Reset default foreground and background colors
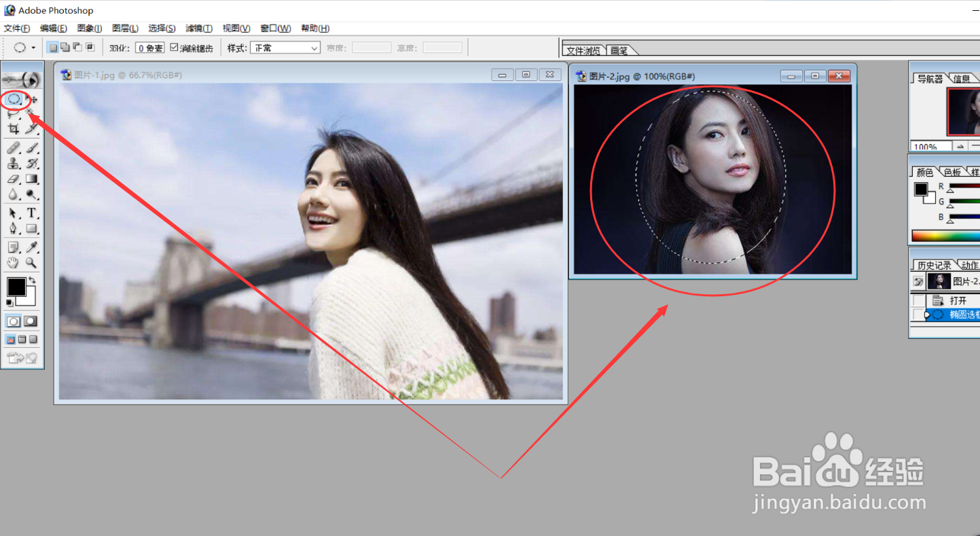This screenshot has height=536, width=980. [x=10, y=302]
